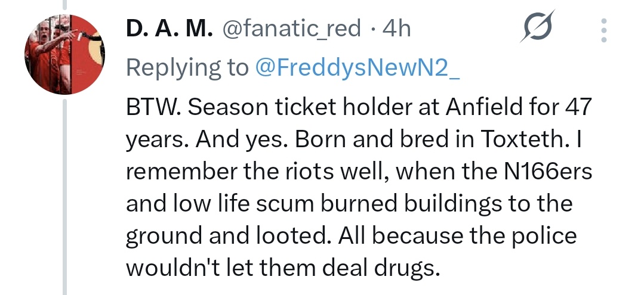The width and height of the screenshot is (644, 295).
Task: Click the 4h timestamp
Action: tap(396, 29)
